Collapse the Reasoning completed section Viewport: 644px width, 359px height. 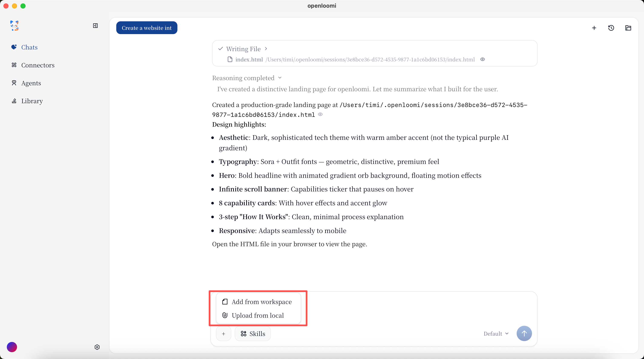(x=247, y=78)
